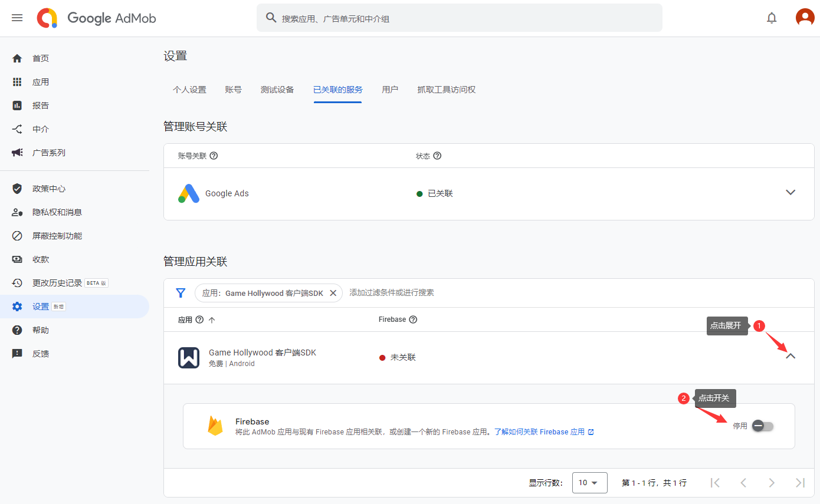This screenshot has height=504, width=820.
Task: Click the apps grid icon
Action: click(17, 82)
